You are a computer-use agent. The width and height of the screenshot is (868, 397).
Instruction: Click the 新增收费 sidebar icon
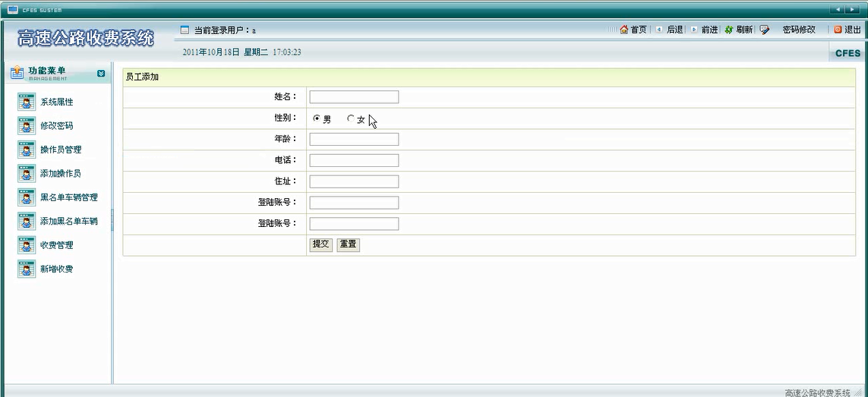[27, 269]
